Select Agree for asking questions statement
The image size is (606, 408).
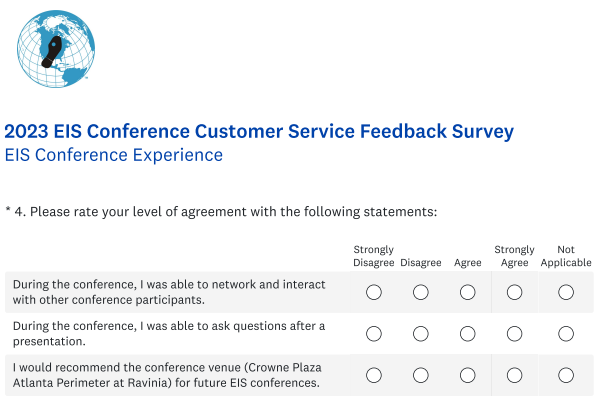coord(467,334)
